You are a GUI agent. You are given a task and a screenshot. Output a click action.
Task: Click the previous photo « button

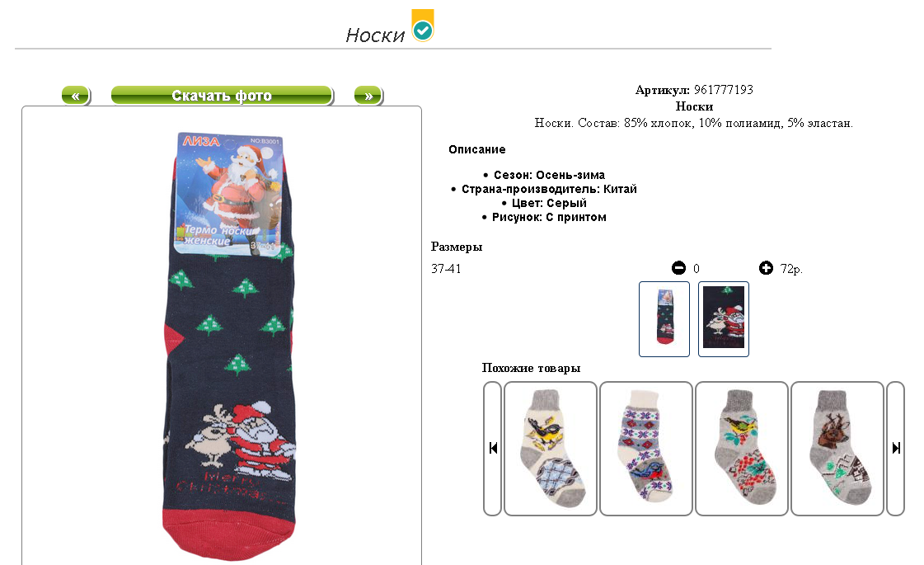coord(76,96)
